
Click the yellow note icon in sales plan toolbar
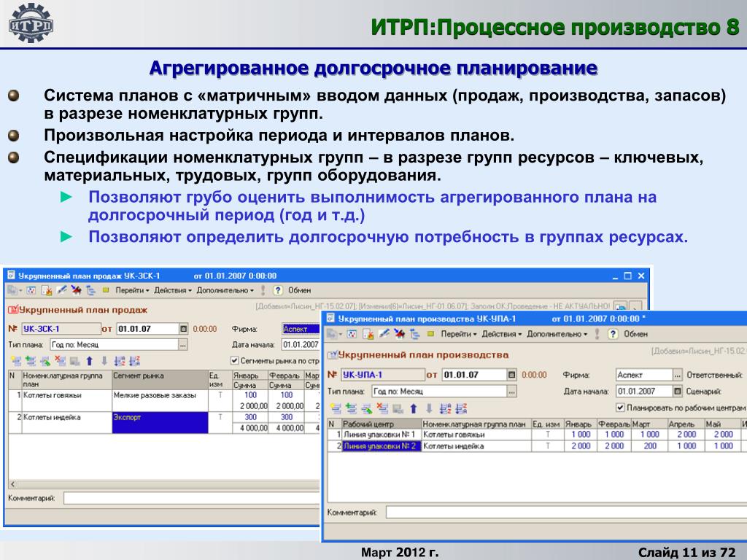106,290
